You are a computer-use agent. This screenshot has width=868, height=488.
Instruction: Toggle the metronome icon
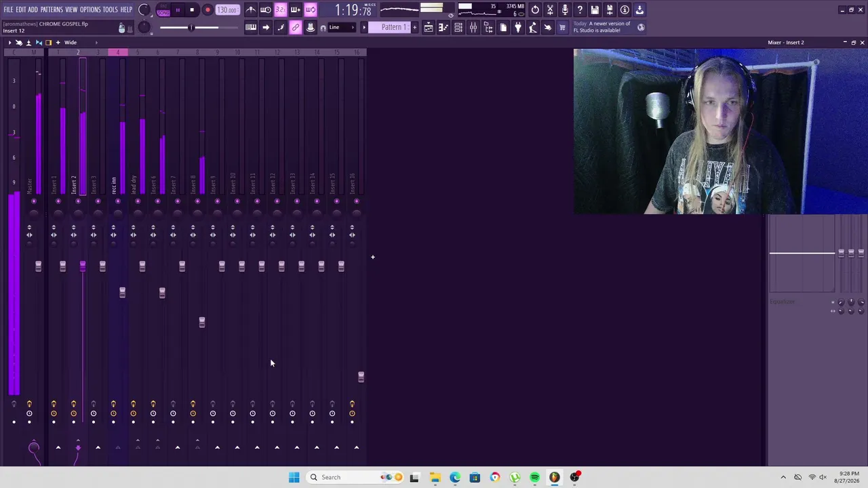pos(251,10)
